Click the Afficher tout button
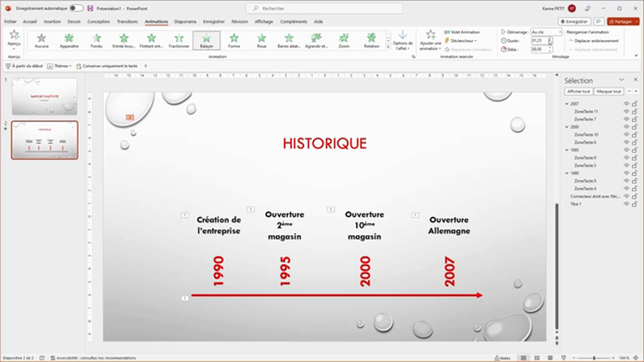The width and height of the screenshot is (644, 362). (579, 92)
